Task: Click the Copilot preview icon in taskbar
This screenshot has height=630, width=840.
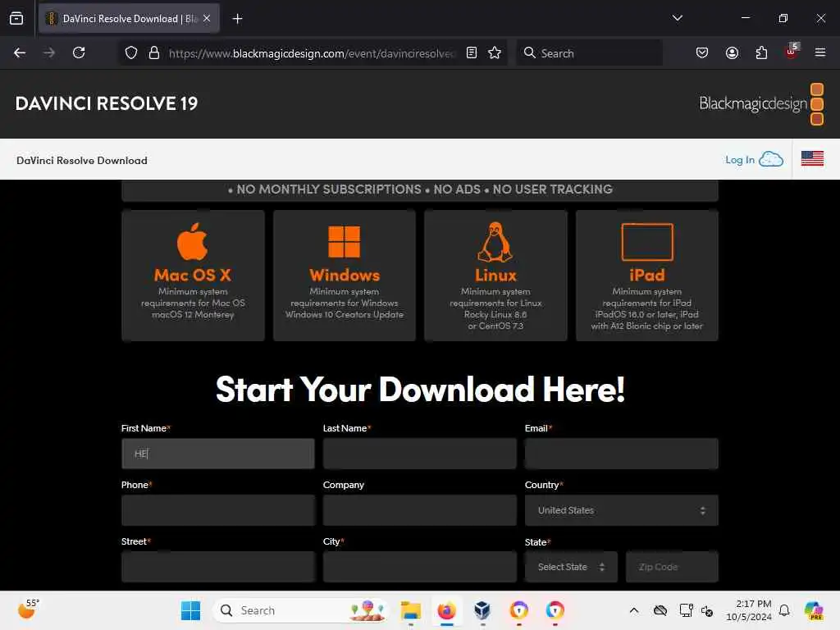Action: (x=815, y=610)
